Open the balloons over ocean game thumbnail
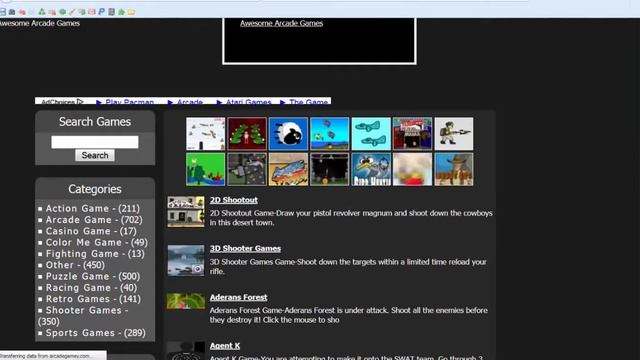The height and width of the screenshot is (360, 640). point(329,134)
